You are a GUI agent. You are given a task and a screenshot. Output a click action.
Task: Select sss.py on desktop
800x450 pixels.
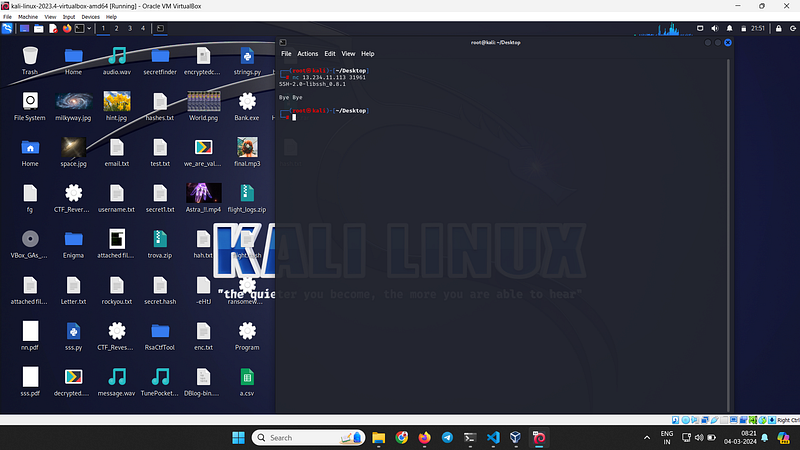pyautogui.click(x=73, y=337)
